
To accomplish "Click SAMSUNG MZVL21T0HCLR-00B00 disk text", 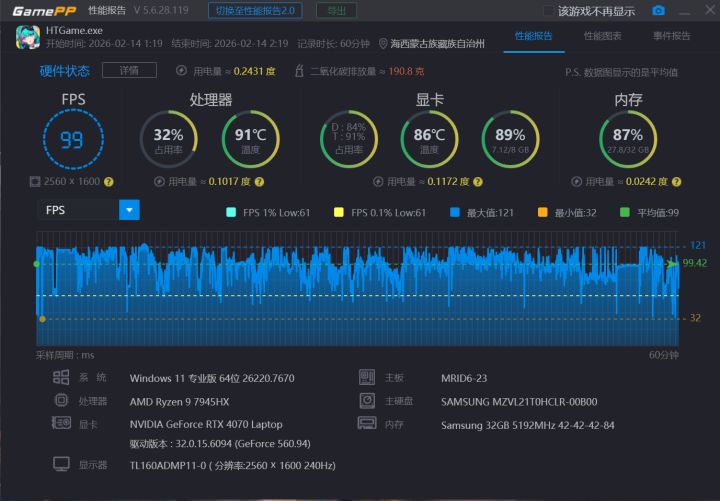I will pyautogui.click(x=519, y=402).
